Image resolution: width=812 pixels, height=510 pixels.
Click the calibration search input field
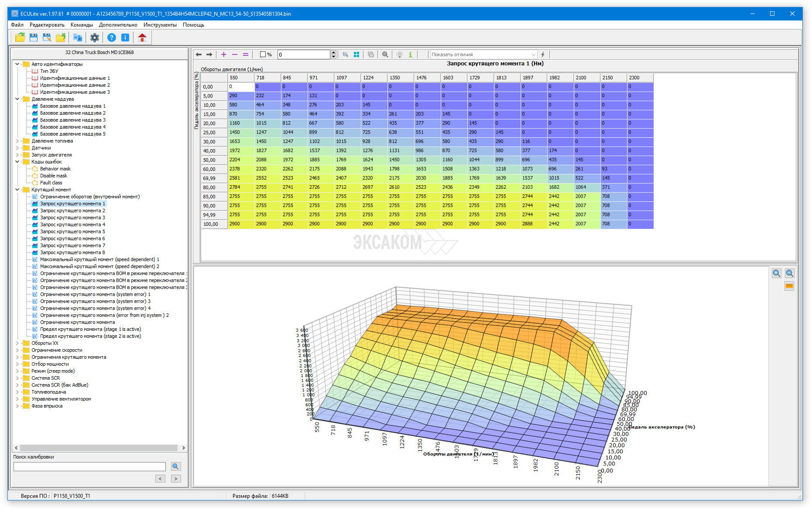point(89,466)
